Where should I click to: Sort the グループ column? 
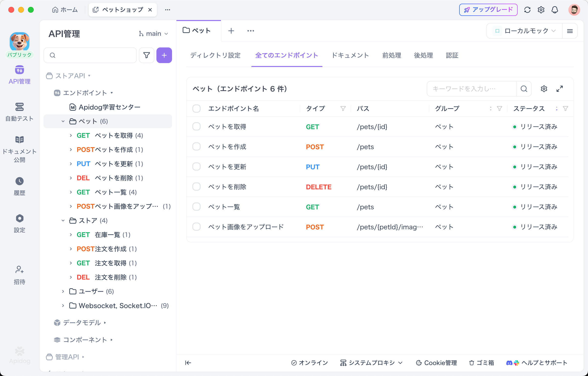[491, 109]
